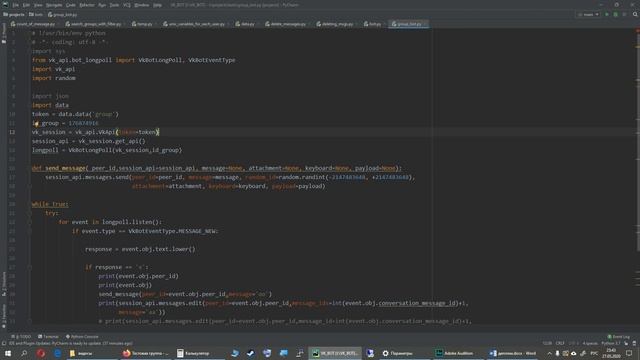Open the File menu

tap(16, 5)
